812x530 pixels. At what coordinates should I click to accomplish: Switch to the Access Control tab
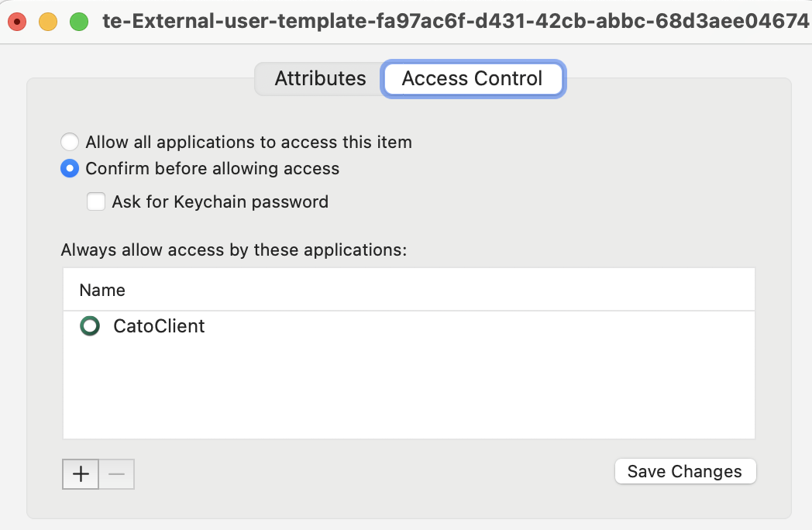click(473, 78)
